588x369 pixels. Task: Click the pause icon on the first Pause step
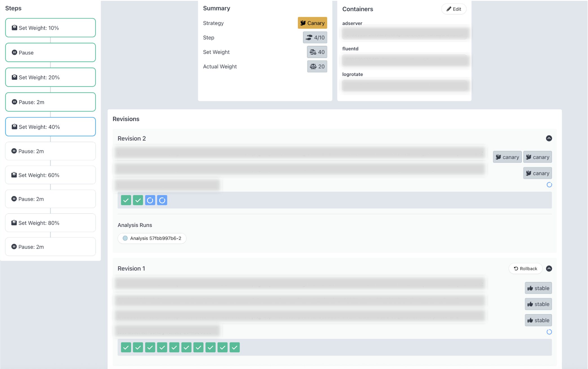(x=14, y=52)
